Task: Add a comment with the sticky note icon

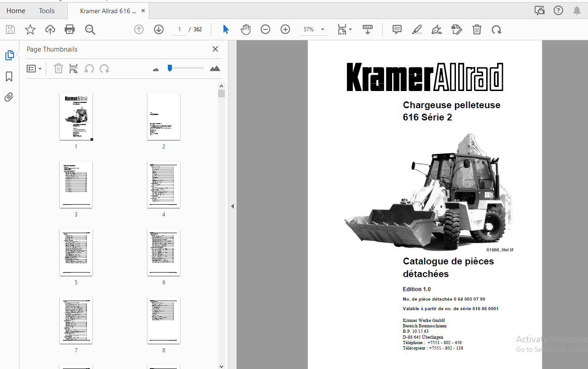Action: (397, 29)
